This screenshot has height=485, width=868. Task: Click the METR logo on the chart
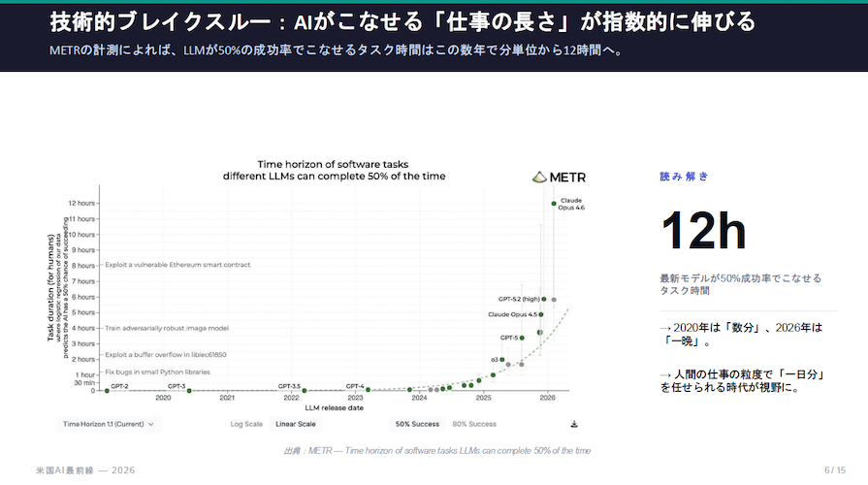coord(559,178)
